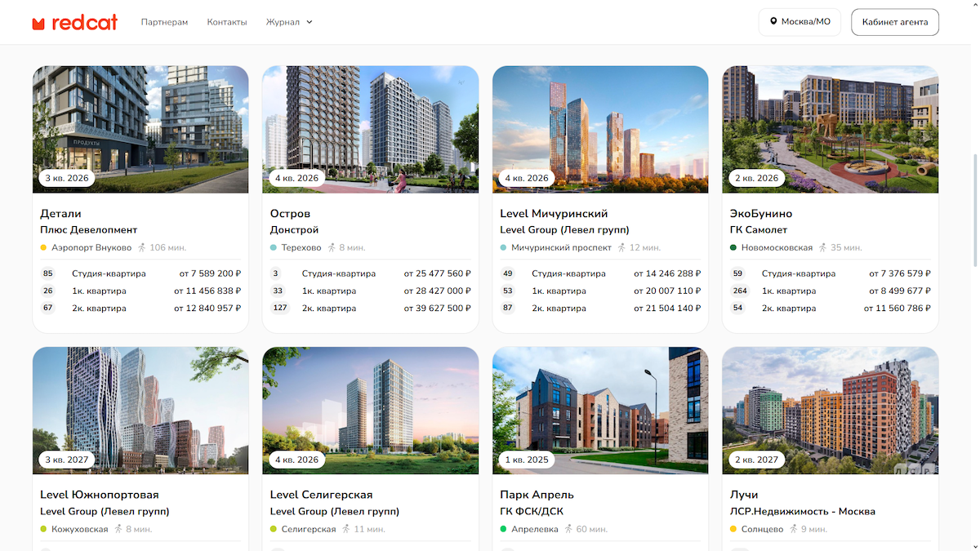The image size is (980, 551).
Task: Go to the Контакты page
Action: click(x=227, y=22)
